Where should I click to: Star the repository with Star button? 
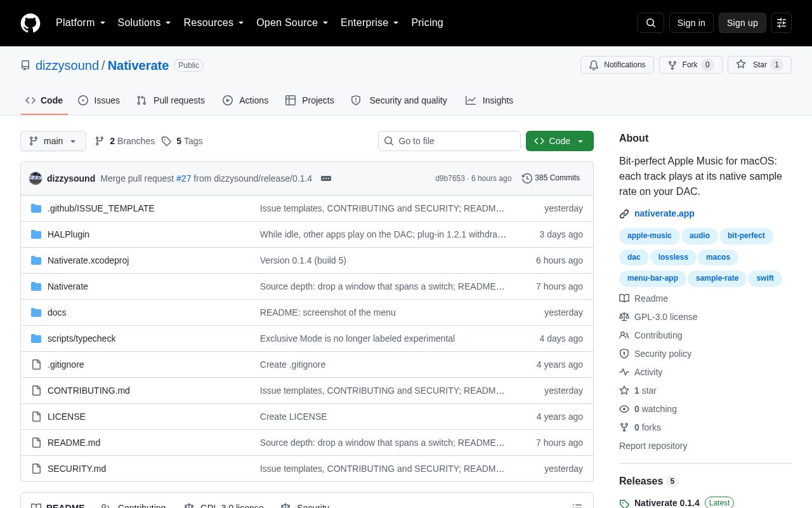point(759,65)
